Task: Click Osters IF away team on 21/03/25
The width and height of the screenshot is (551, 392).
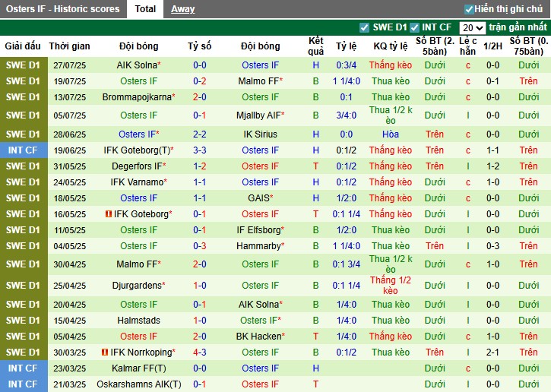Action: click(x=261, y=384)
